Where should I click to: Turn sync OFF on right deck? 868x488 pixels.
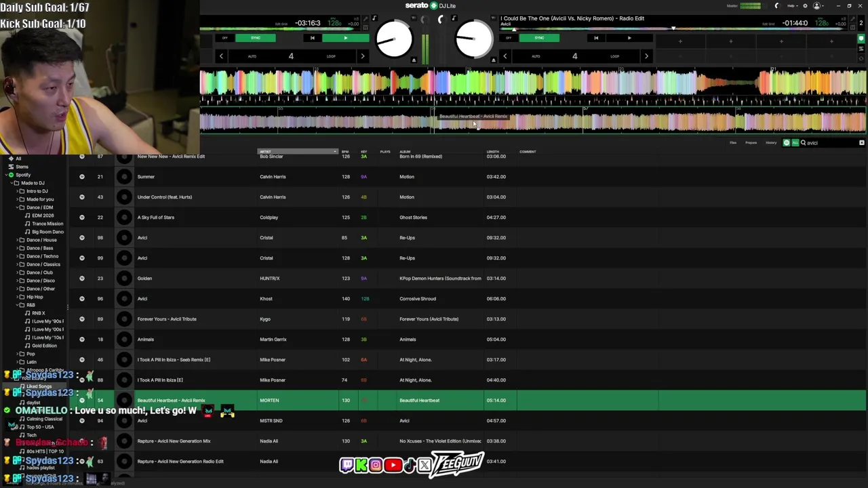click(x=509, y=38)
